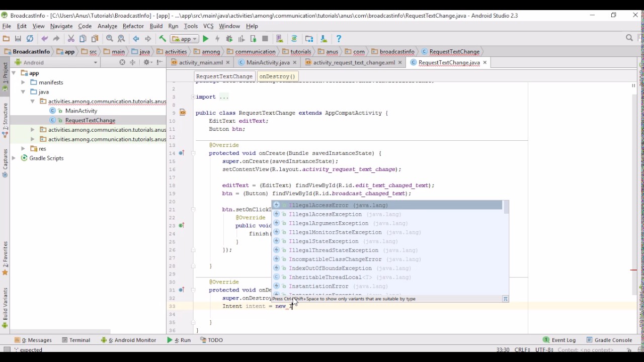644x362 pixels.
Task: Switch to the MainActivity.java tab
Action: (267, 62)
